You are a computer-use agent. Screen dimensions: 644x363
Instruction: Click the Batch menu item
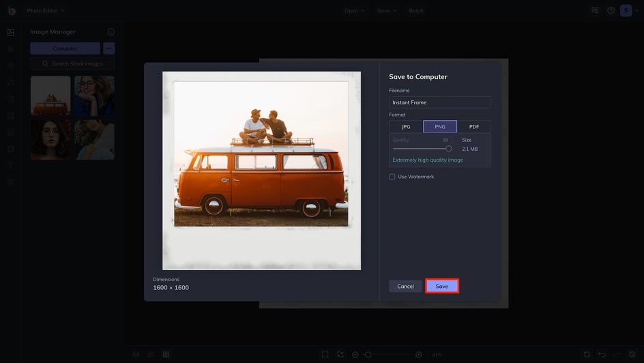pos(416,11)
